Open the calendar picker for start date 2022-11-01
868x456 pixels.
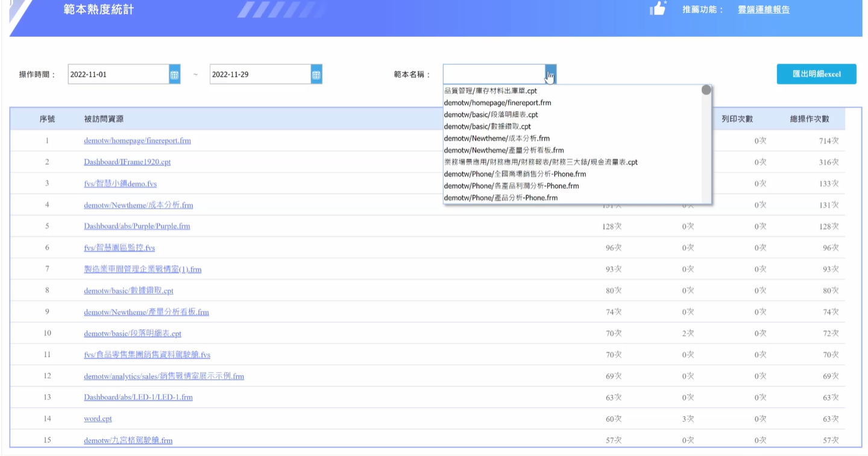click(x=175, y=75)
